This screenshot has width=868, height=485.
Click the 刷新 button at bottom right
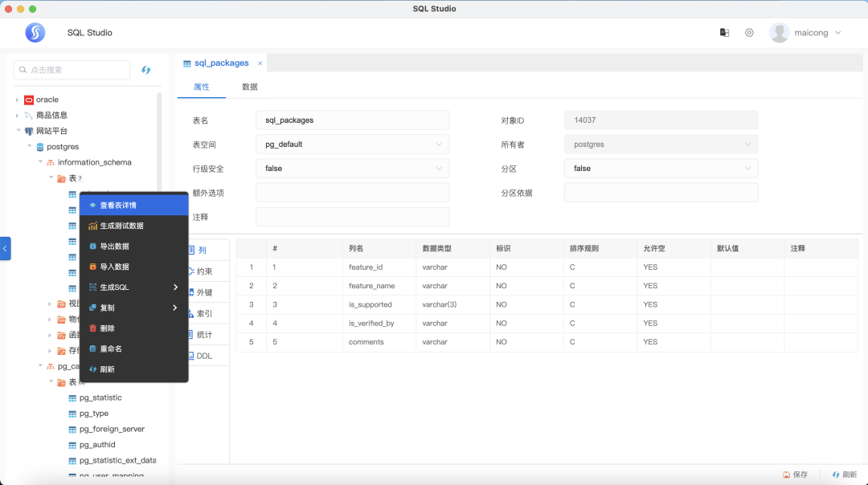[845, 475]
